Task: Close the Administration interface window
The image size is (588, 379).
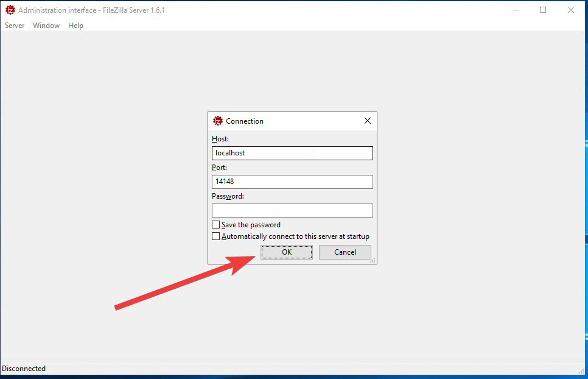Action: 571,10
